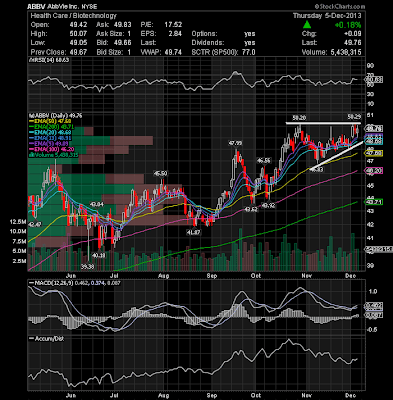Select the Prev Close value 49.67
Screen dimensions: 393x400
coord(79,52)
